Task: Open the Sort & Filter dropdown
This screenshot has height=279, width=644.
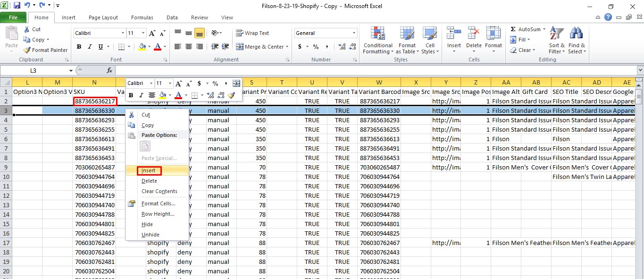Action: point(557,41)
